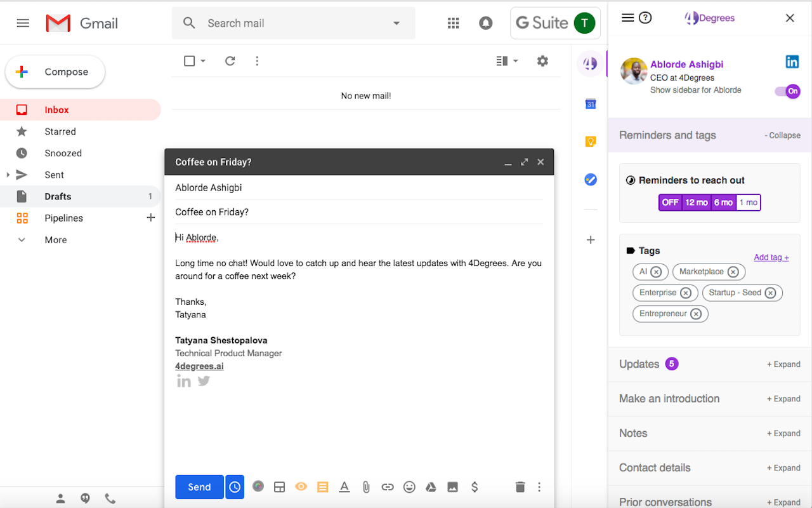This screenshot has height=508, width=812.
Task: Expand the Notes section
Action: pos(783,432)
